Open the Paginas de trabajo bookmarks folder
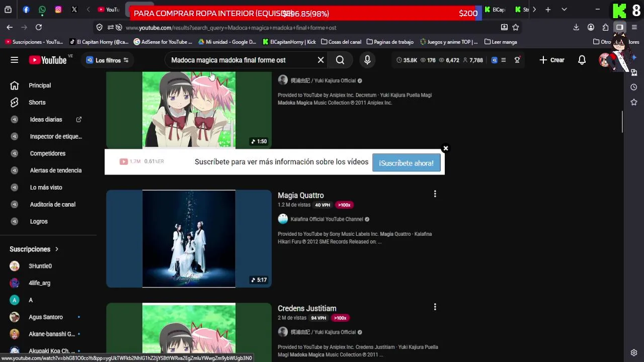Viewport: 644px width, 362px height. [390, 42]
